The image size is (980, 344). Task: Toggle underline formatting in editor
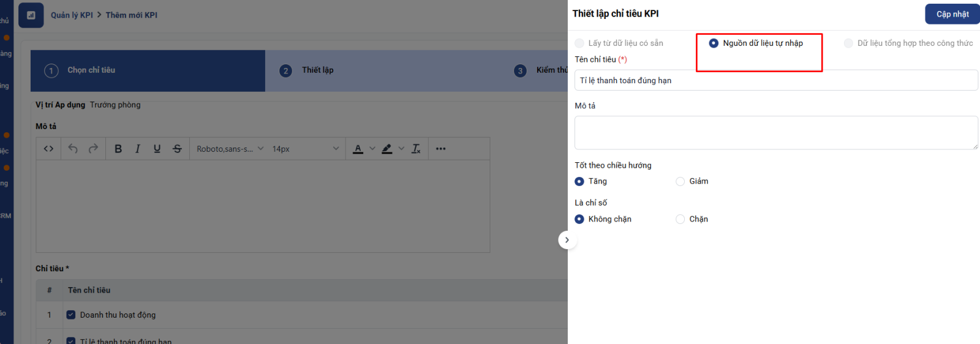(x=157, y=149)
